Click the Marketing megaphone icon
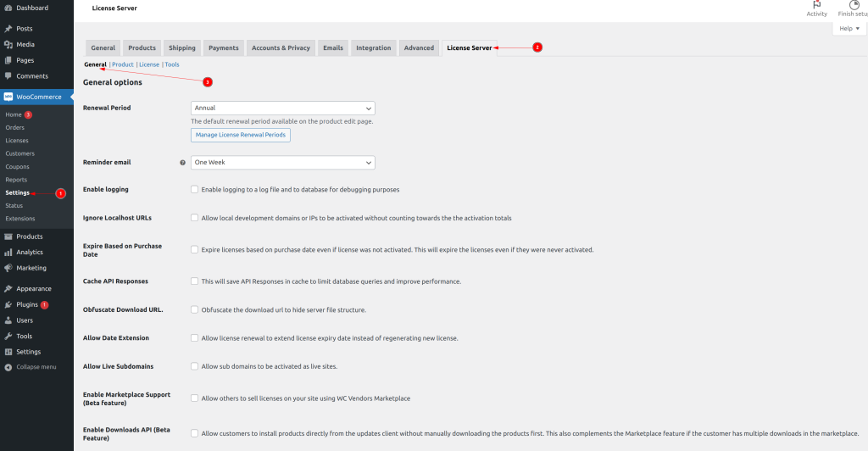868x451 pixels. 8,268
